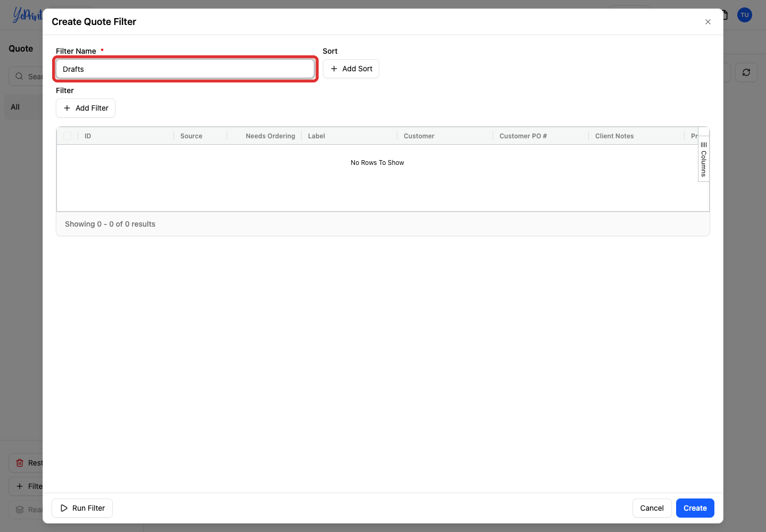
Task: Run the filter with Run Filter button
Action: pos(82,508)
